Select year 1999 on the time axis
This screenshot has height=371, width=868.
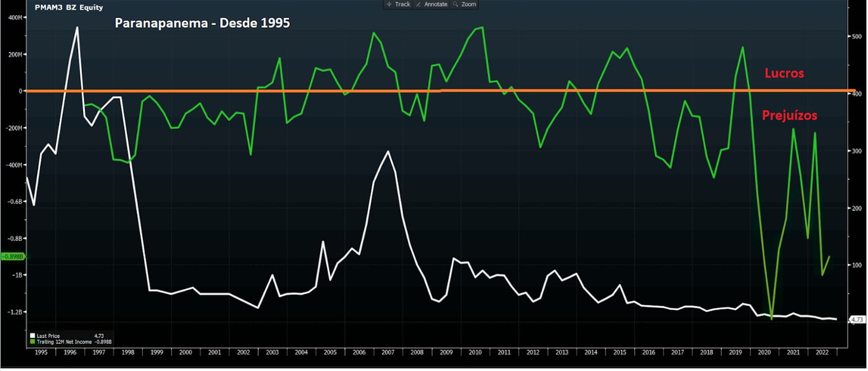157,351
